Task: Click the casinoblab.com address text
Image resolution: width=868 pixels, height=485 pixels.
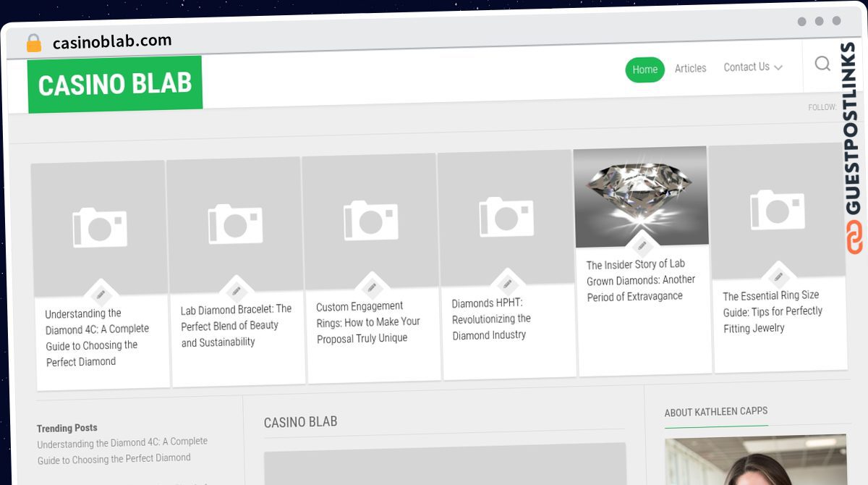Action: coord(112,41)
